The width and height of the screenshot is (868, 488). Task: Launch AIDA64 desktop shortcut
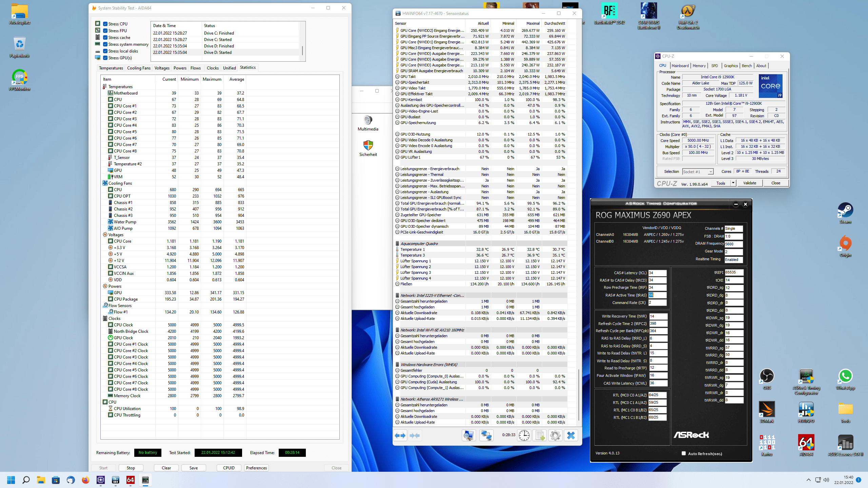click(806, 446)
